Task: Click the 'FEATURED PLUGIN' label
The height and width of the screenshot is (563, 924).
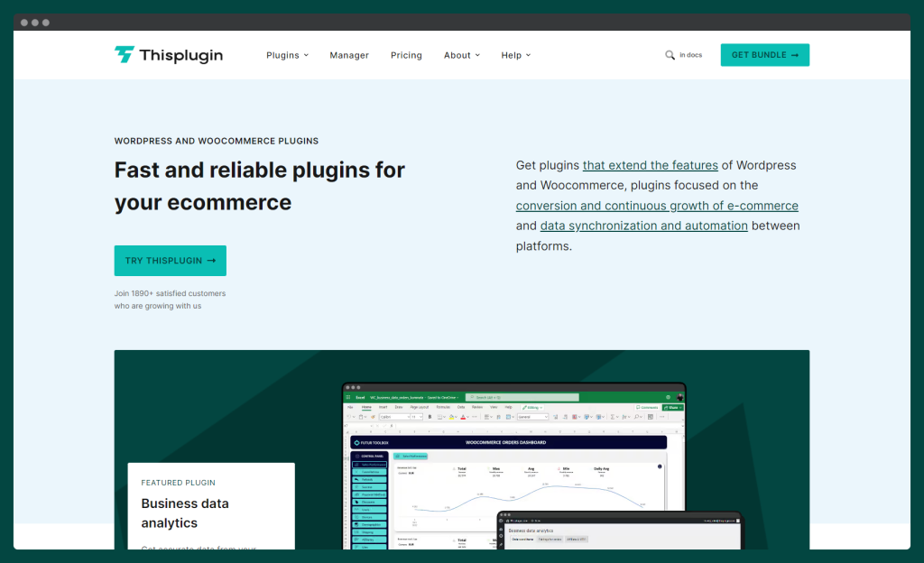Action: [178, 483]
